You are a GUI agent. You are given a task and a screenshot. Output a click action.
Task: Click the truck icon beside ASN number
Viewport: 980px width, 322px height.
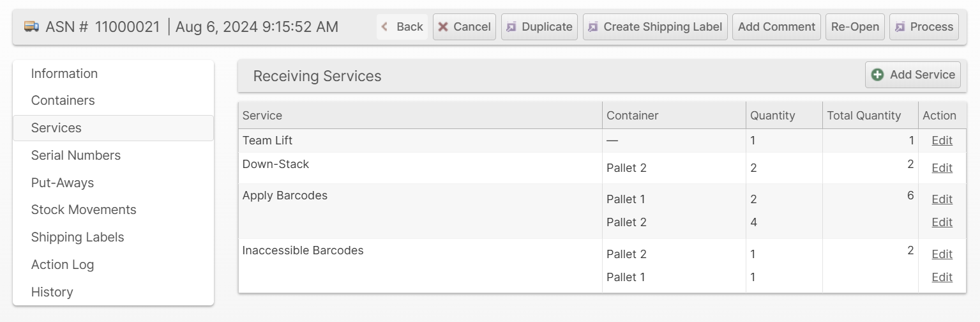pyautogui.click(x=31, y=27)
